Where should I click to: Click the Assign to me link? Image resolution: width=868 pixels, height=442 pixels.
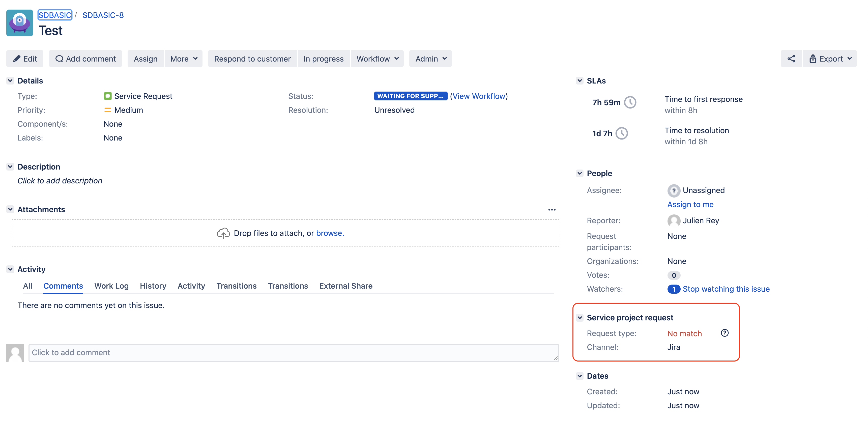coord(690,204)
